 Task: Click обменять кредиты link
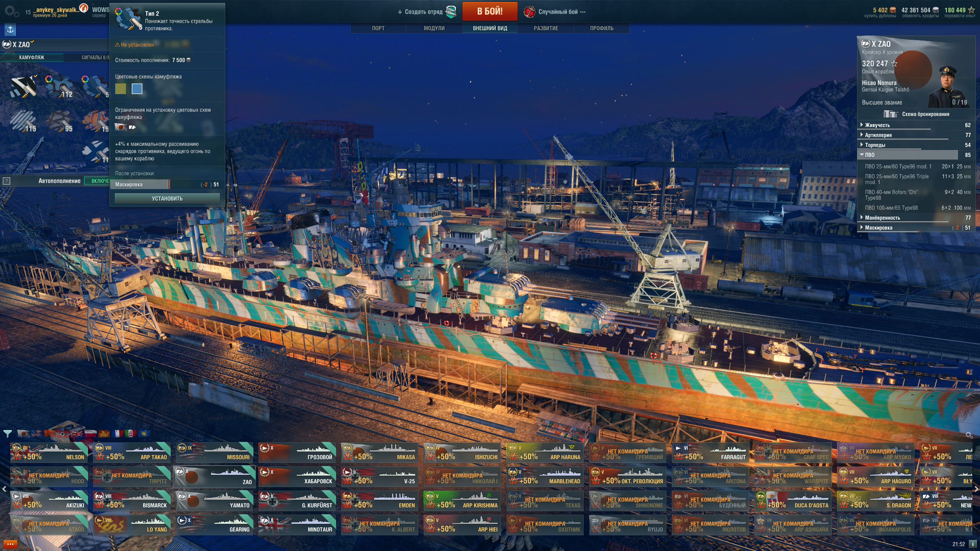(920, 16)
